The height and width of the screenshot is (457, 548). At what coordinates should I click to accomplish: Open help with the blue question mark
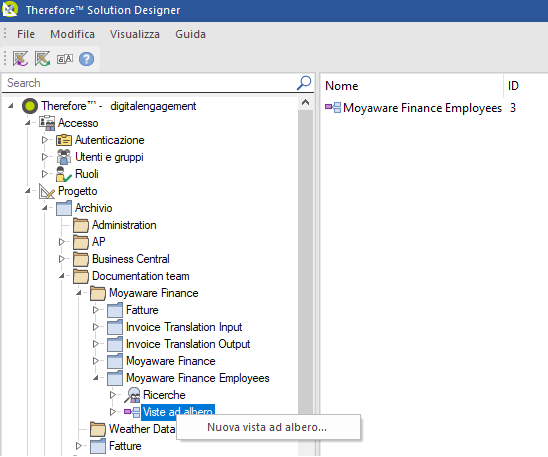[86, 59]
